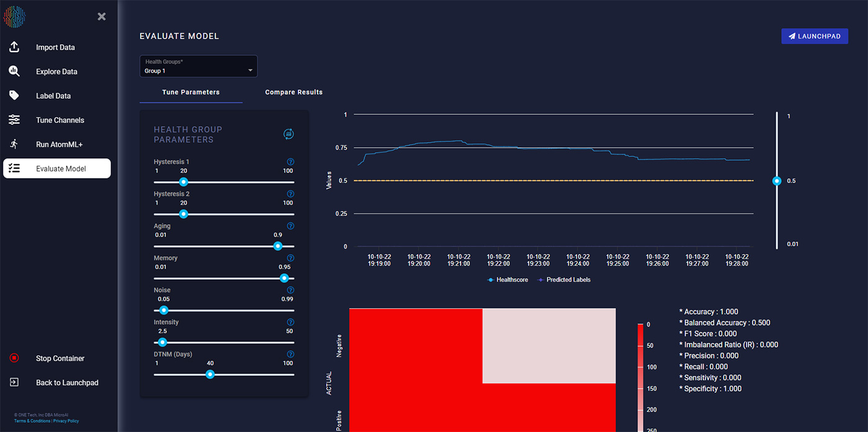Select Evaluate Model in sidebar
This screenshot has width=868, height=432.
click(57, 168)
